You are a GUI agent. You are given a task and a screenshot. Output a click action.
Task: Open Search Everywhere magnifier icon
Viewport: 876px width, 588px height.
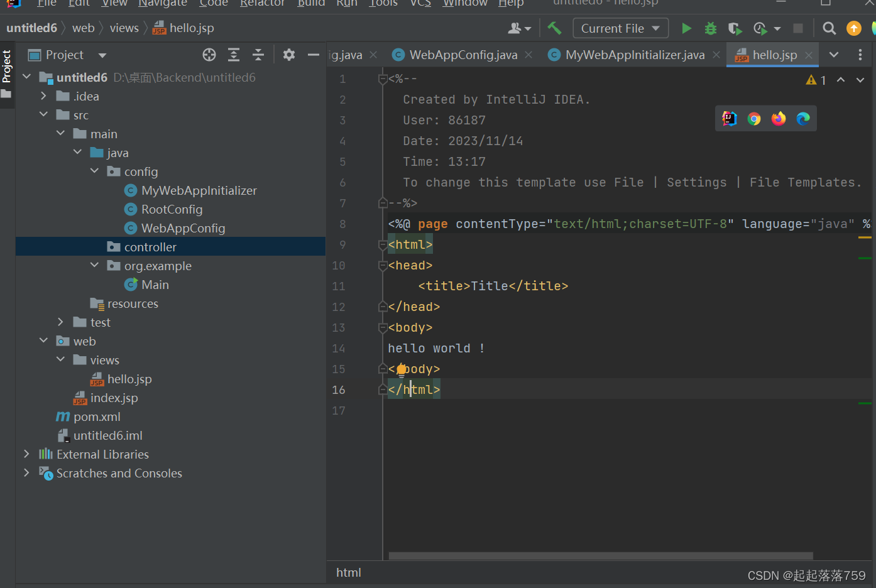coord(829,28)
